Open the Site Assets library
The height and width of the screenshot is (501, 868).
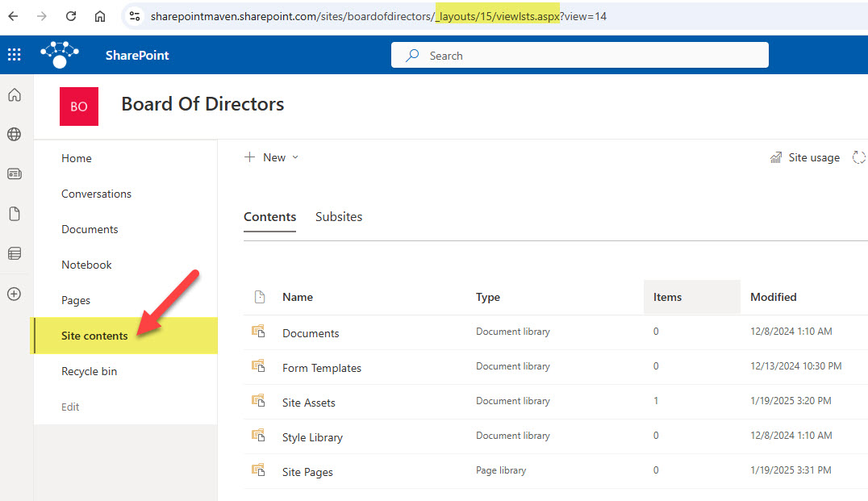coord(309,403)
